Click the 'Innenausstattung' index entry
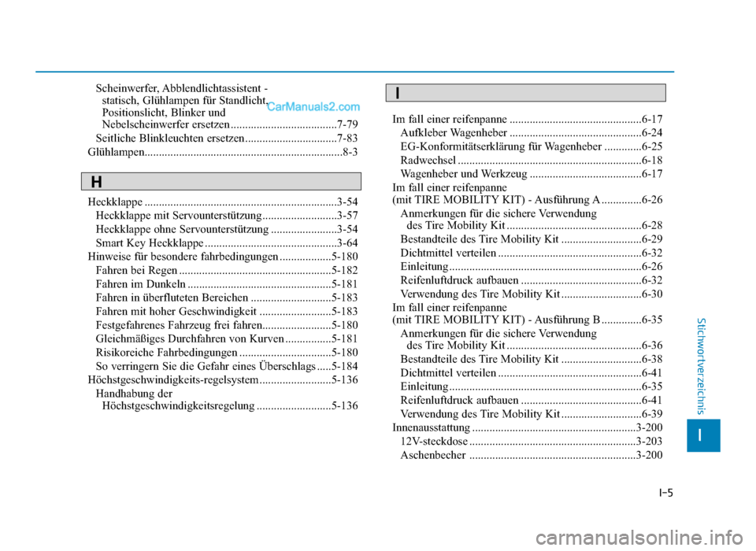 coord(528,427)
